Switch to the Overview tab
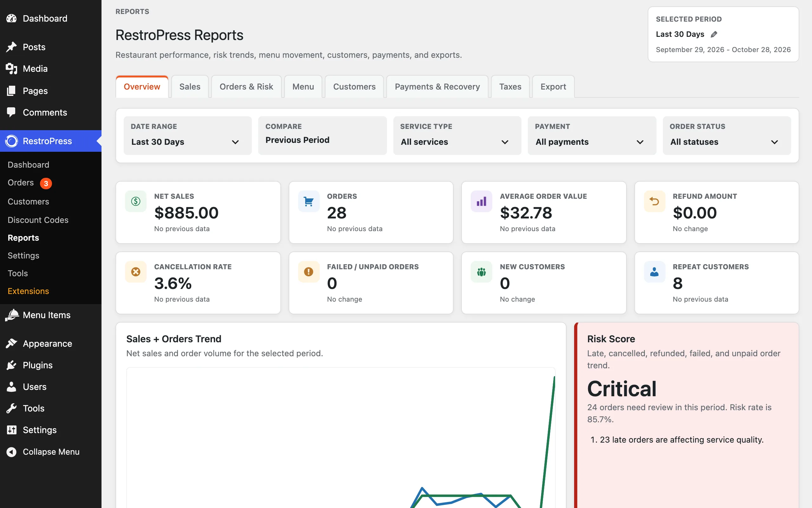812x508 pixels. pos(142,87)
